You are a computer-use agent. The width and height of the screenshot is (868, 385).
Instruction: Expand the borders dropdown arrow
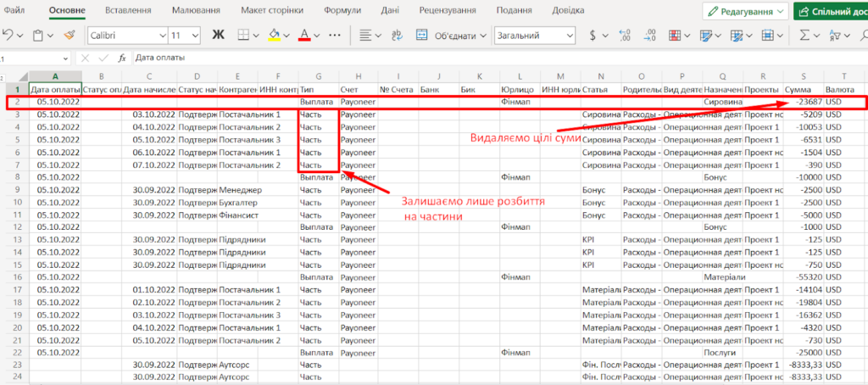tap(256, 36)
